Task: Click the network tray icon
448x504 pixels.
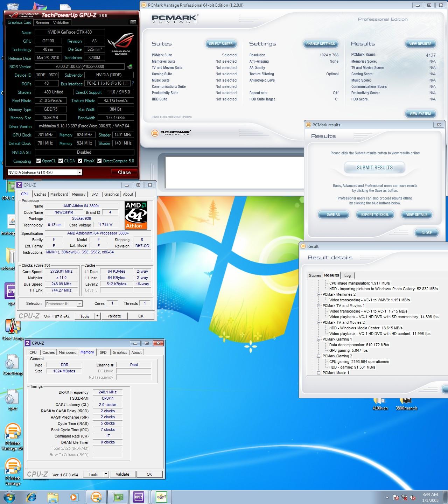Action: pos(404,497)
